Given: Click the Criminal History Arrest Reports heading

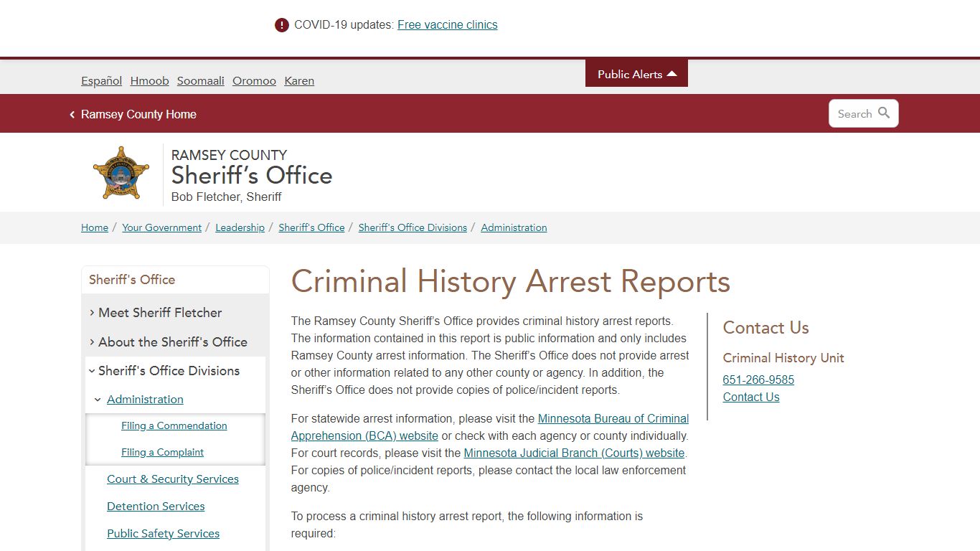Looking at the screenshot, I should click(x=511, y=281).
